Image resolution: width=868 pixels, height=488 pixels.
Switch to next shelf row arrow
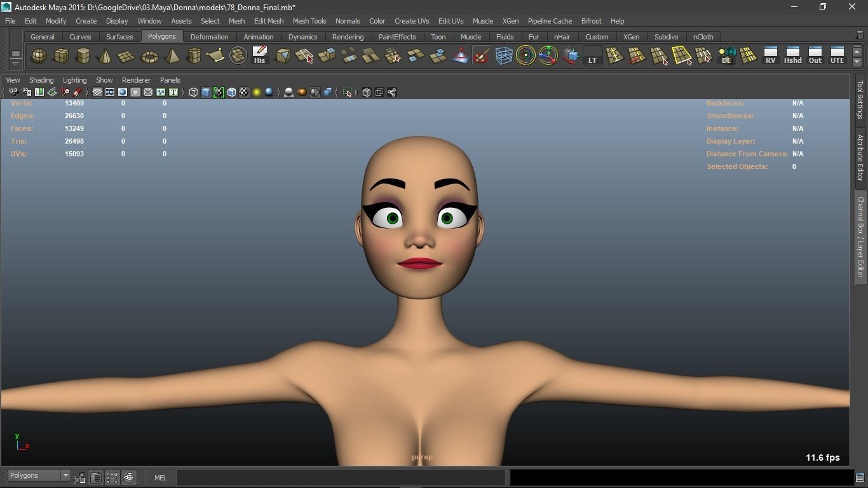click(x=857, y=62)
